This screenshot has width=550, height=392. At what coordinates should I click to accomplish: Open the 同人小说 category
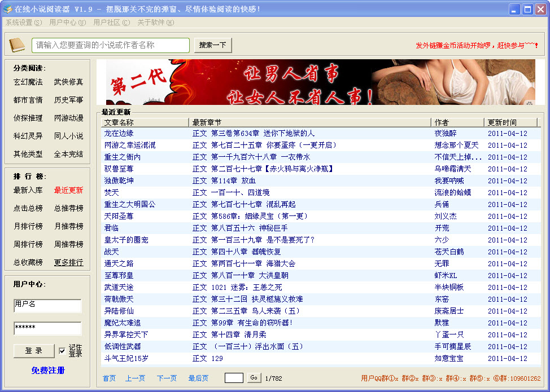68,136
